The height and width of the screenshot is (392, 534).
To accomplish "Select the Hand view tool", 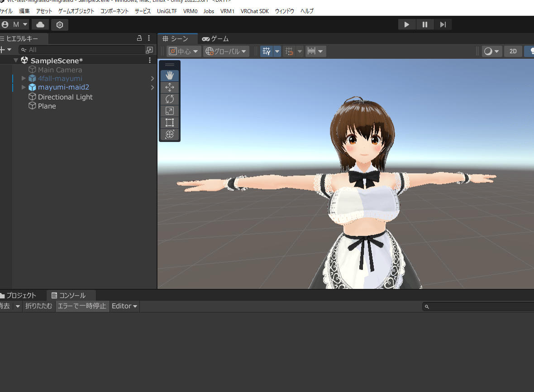I will (170, 76).
